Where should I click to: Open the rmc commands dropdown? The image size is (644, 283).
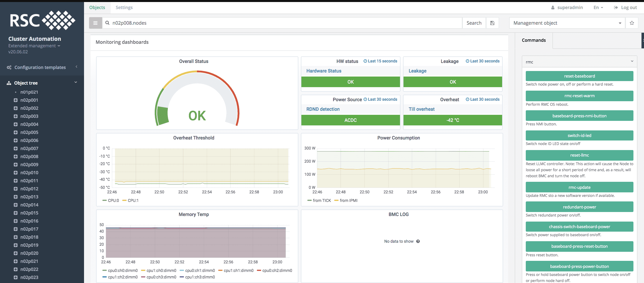point(579,62)
